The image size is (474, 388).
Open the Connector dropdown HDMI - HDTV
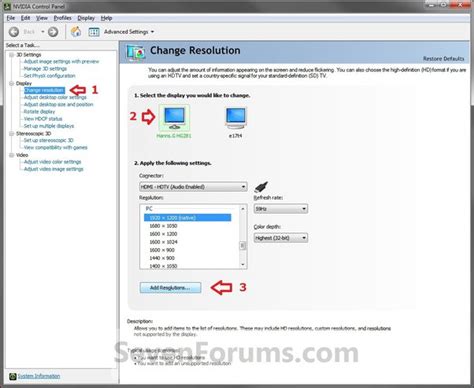point(193,187)
